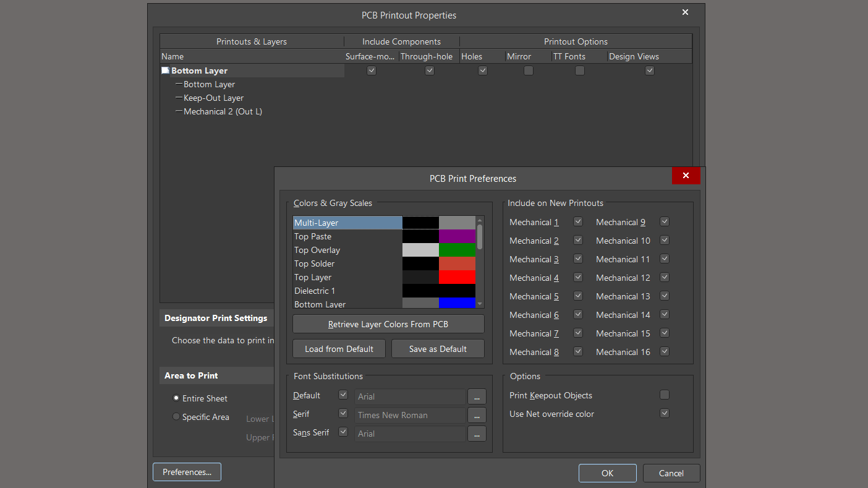Toggle Mirror checkbox for Bottom Layer

click(529, 71)
